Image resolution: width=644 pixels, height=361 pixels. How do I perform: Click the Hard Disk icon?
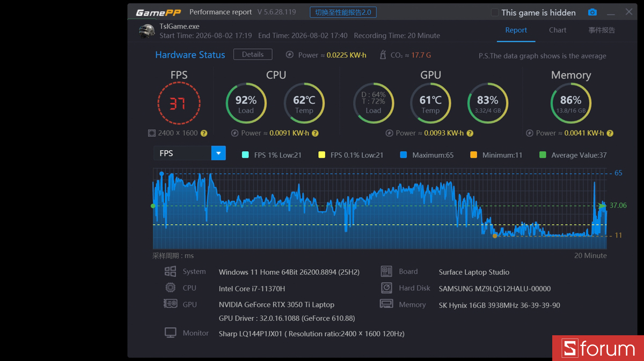point(386,288)
